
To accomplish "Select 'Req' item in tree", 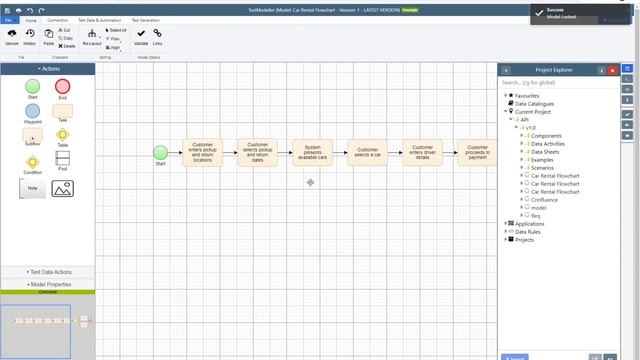I will tap(535, 216).
